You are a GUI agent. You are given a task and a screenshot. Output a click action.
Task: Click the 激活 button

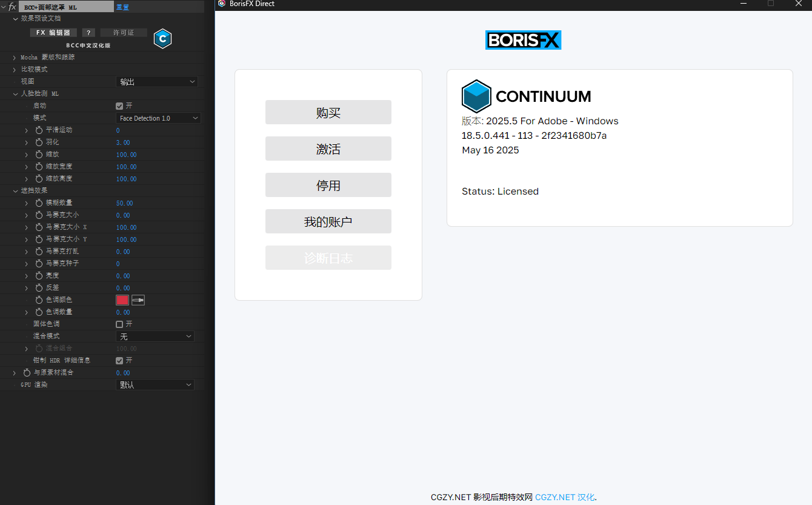pos(328,149)
